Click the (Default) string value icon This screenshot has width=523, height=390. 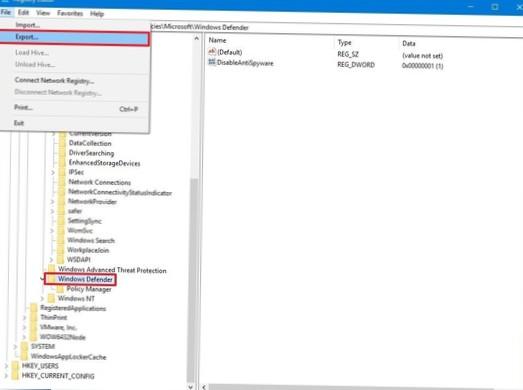point(212,51)
